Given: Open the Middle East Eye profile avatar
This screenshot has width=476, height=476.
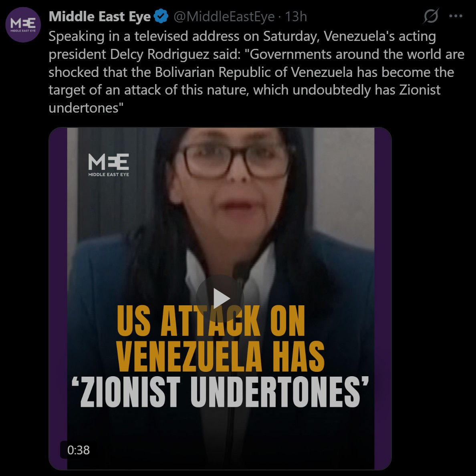Looking at the screenshot, I should click(x=23, y=24).
